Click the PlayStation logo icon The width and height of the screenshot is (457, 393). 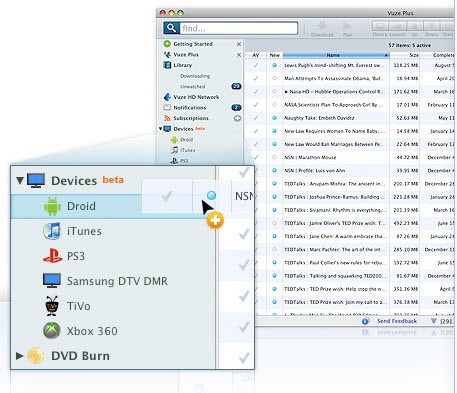point(52,256)
